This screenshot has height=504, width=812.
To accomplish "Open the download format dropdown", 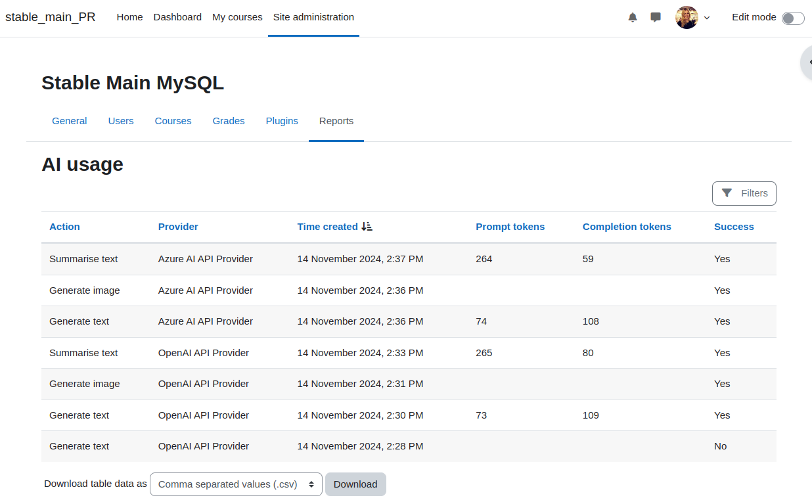I will tap(236, 484).
